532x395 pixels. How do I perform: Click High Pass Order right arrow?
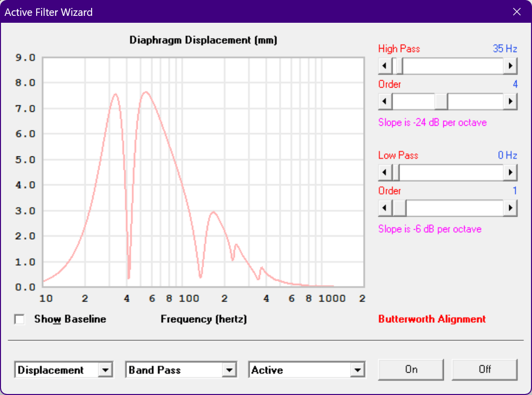point(510,101)
